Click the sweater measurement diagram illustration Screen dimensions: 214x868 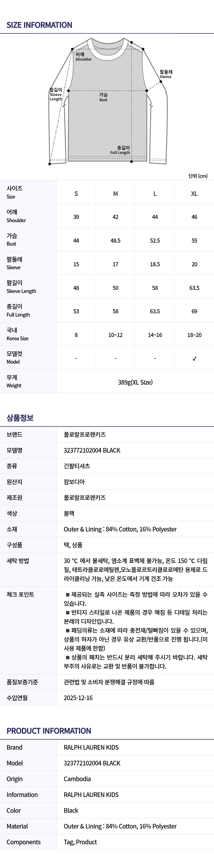coord(108,101)
